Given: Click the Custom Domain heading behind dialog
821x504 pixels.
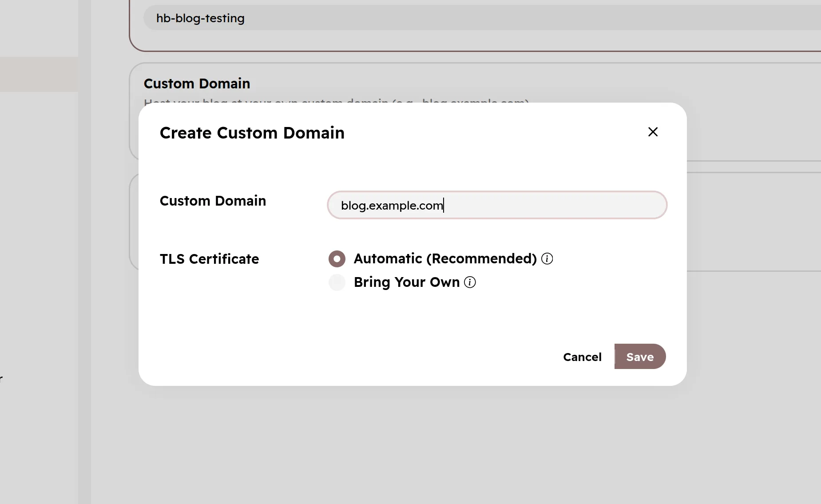Looking at the screenshot, I should (197, 83).
